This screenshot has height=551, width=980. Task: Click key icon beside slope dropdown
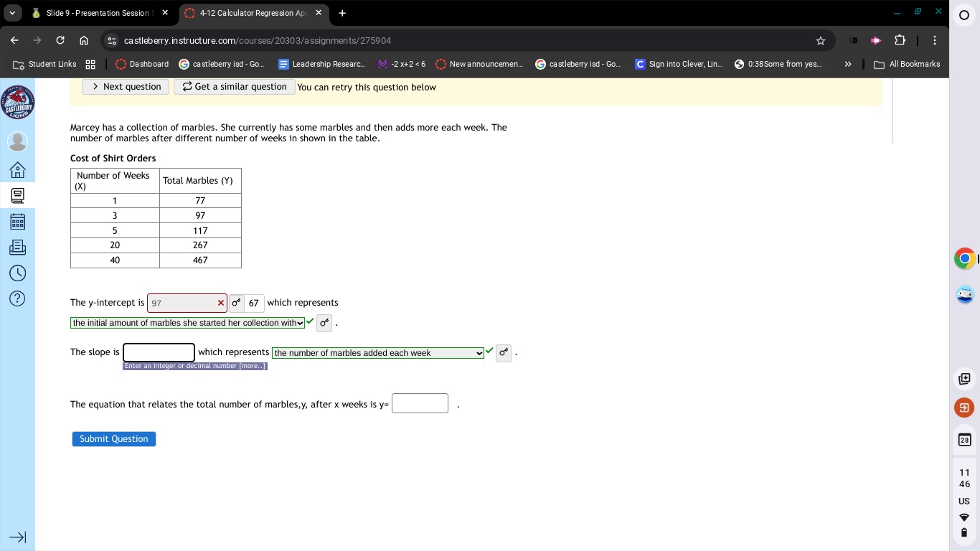[x=504, y=352]
